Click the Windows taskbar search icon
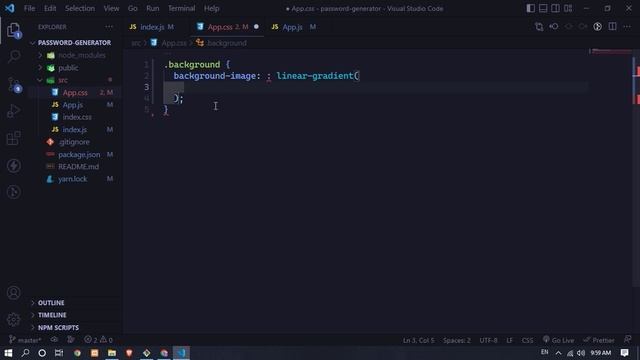 click(x=25, y=353)
